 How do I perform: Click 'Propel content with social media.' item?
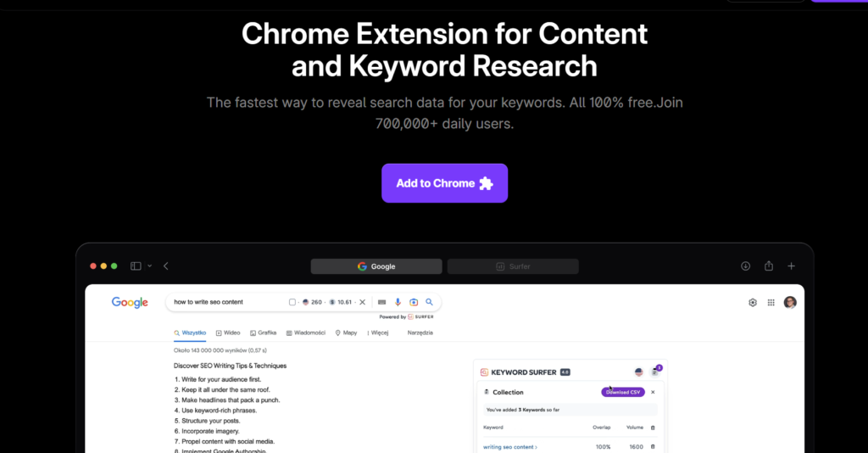(227, 441)
